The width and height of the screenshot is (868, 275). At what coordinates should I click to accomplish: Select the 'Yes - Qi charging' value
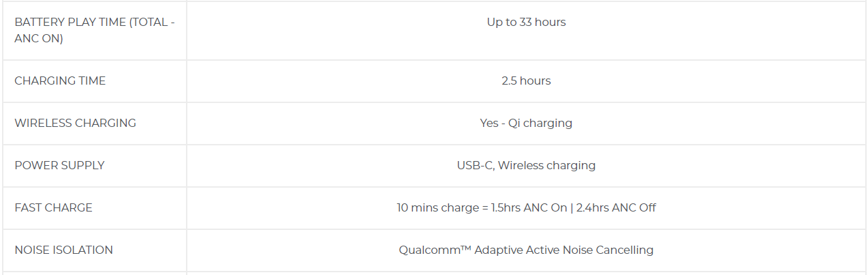(x=526, y=123)
